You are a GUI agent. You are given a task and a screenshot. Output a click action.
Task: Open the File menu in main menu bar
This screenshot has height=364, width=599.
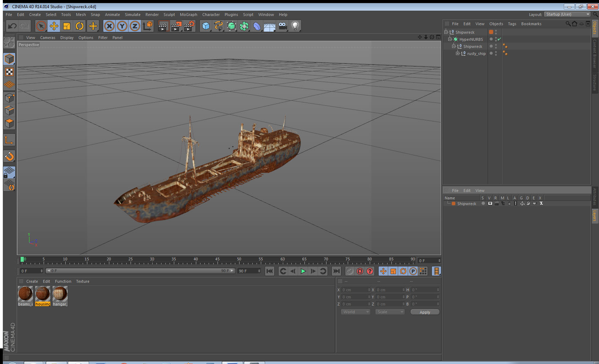pyautogui.click(x=9, y=15)
